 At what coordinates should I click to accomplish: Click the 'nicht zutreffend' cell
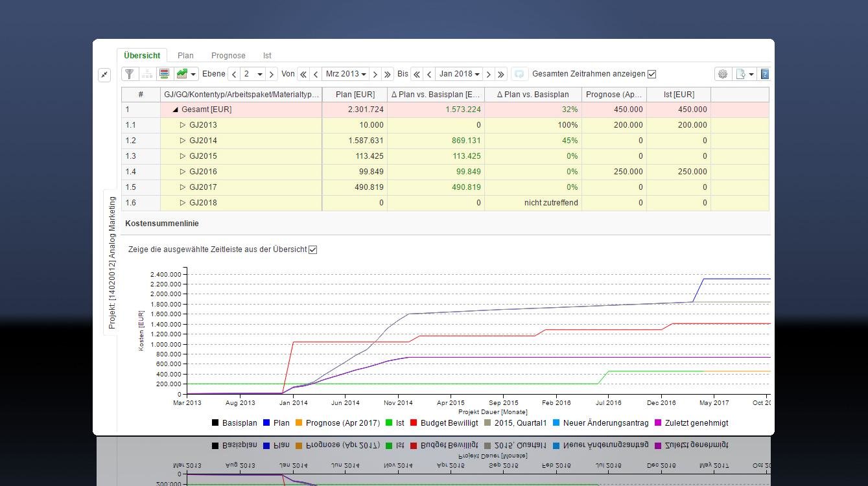tap(533, 203)
